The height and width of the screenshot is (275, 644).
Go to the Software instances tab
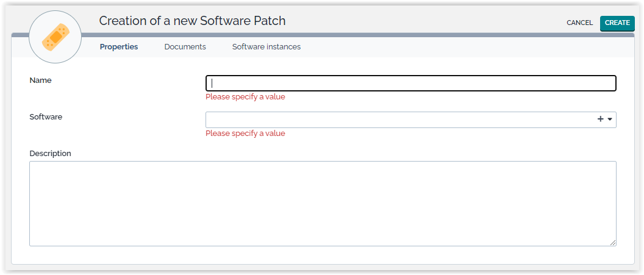pos(266,47)
